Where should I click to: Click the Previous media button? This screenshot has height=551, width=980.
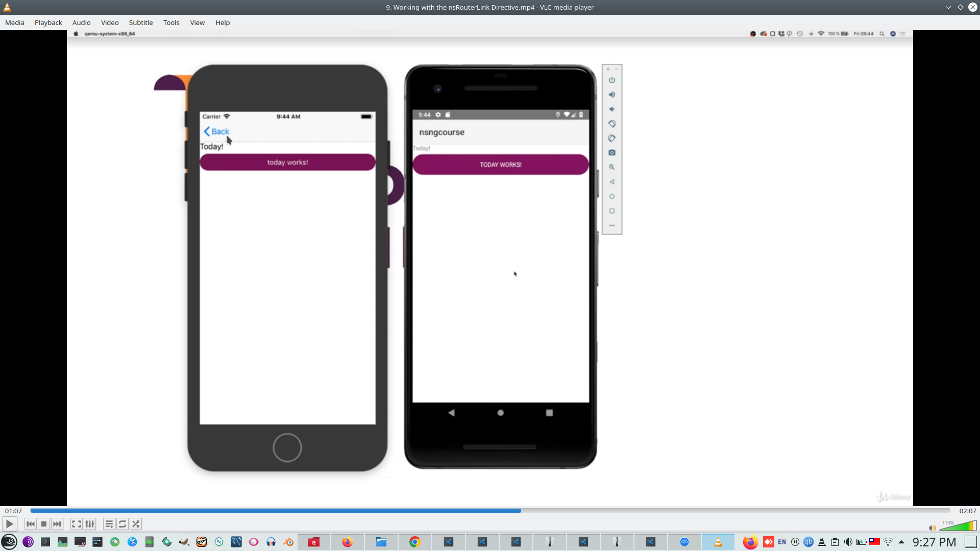tap(31, 524)
